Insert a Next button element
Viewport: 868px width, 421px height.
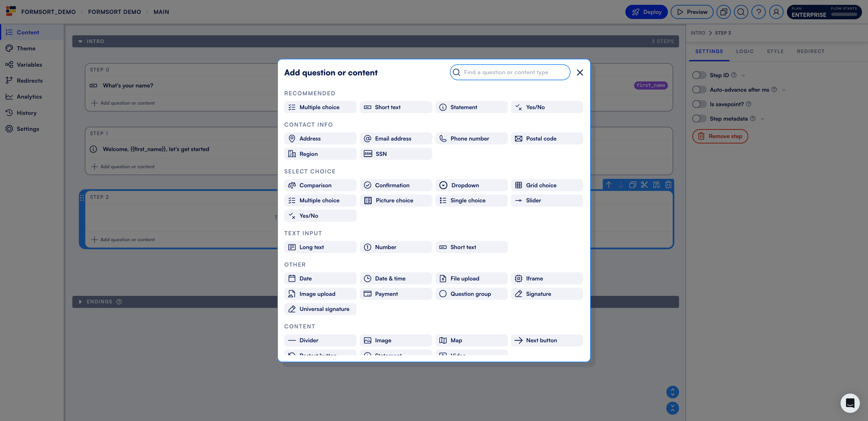tap(546, 340)
